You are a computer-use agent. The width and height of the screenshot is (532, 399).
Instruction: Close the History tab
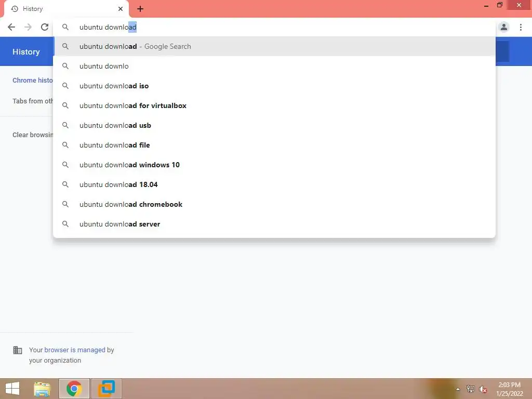coord(121,9)
